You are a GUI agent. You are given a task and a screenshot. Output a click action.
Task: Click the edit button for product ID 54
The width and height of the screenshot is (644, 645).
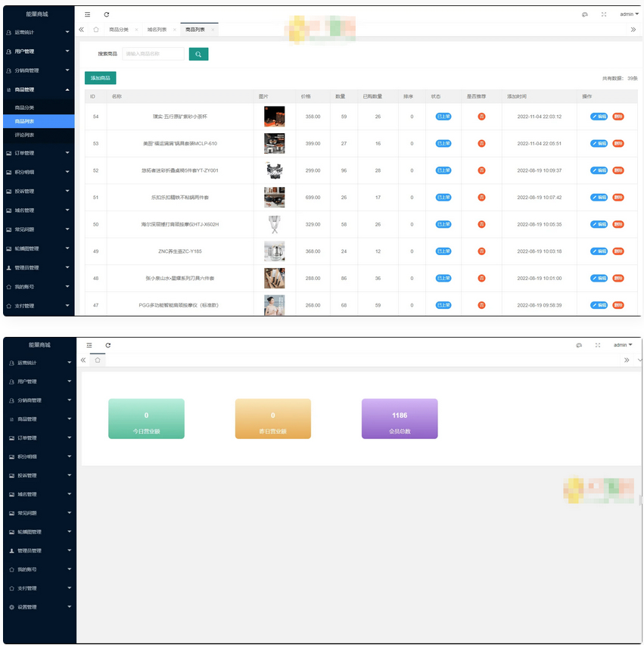599,117
